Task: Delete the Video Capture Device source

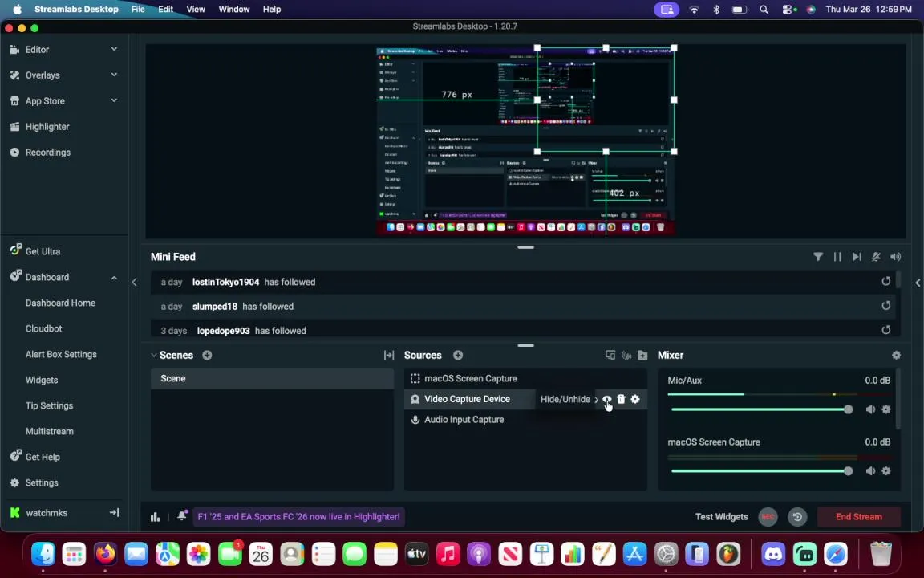Action: 621,399
